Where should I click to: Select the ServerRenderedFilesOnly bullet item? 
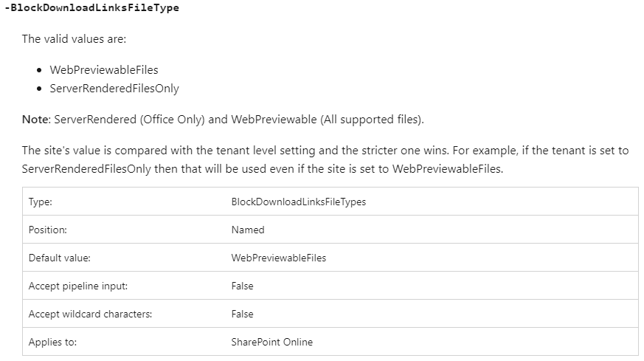pyautogui.click(x=114, y=89)
